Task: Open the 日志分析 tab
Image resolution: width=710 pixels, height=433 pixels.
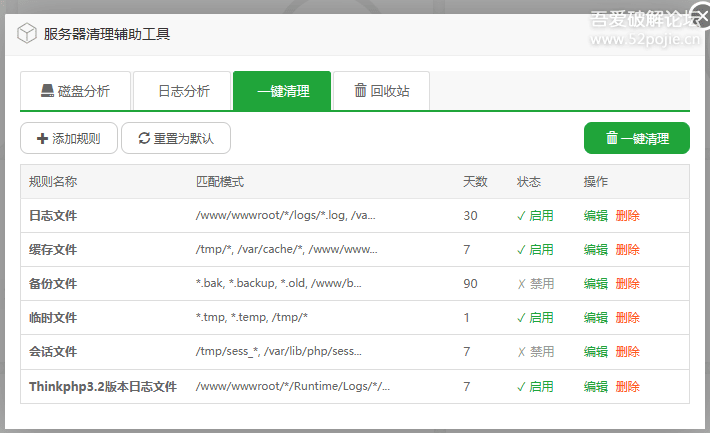Action: 183,91
